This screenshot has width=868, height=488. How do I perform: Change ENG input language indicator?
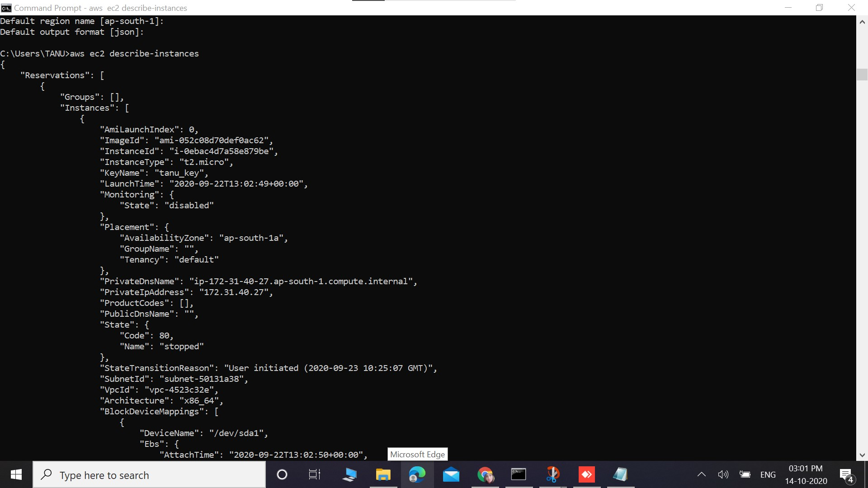pyautogui.click(x=768, y=475)
